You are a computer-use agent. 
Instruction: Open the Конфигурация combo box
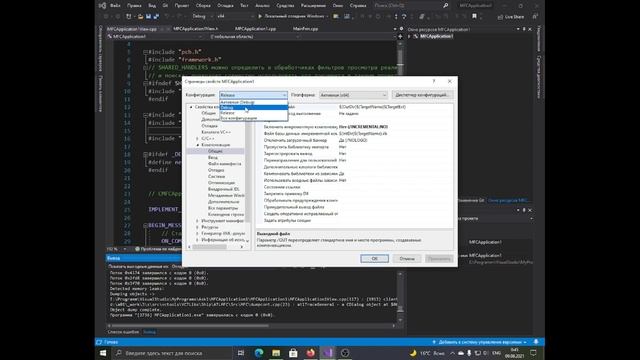[253, 95]
